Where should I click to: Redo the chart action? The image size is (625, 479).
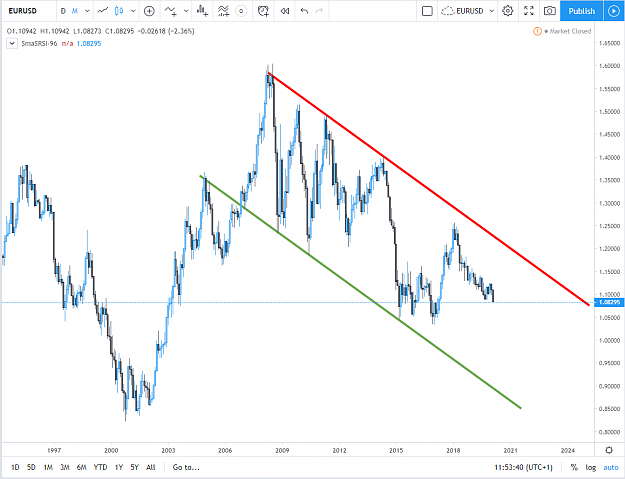(319, 11)
